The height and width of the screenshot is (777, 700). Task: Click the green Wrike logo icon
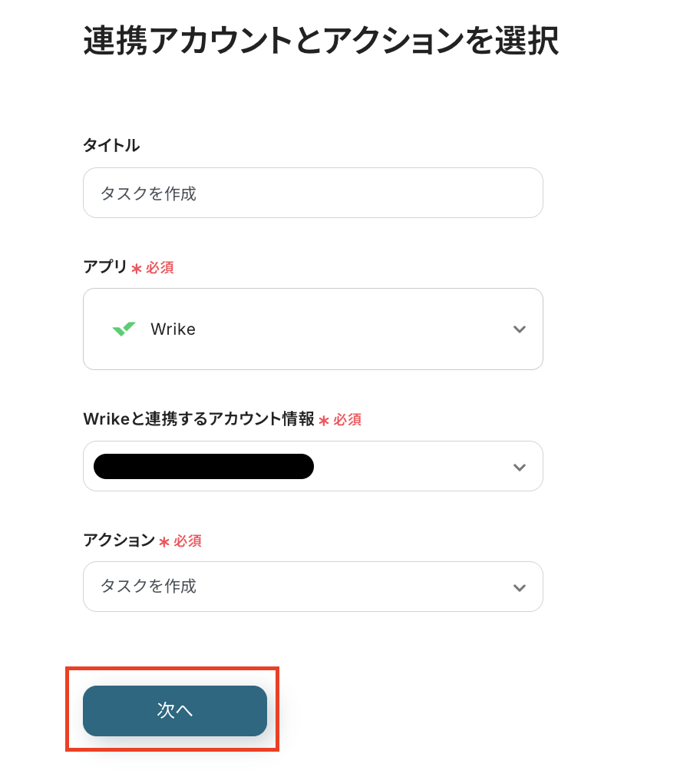click(x=124, y=329)
